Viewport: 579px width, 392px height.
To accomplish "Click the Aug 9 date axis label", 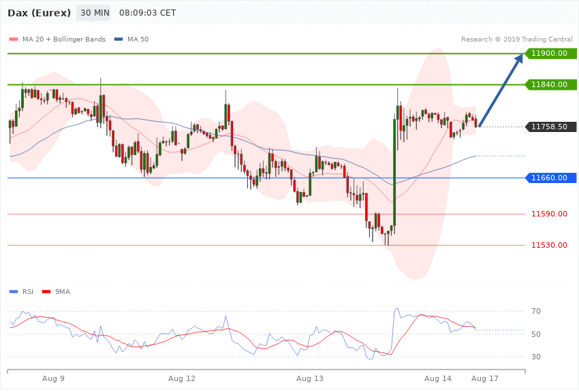I will 53,378.
